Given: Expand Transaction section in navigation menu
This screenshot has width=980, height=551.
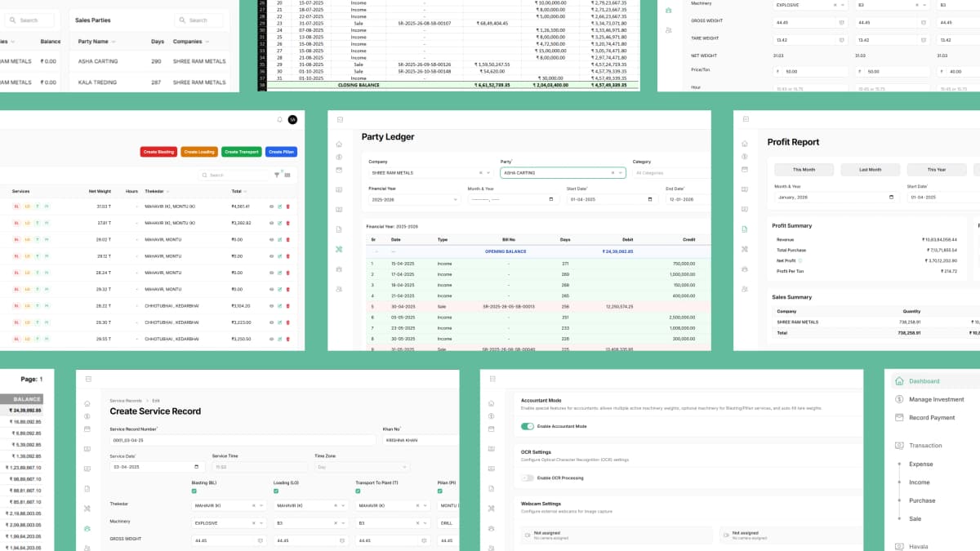Looking at the screenshot, I should 925,446.
